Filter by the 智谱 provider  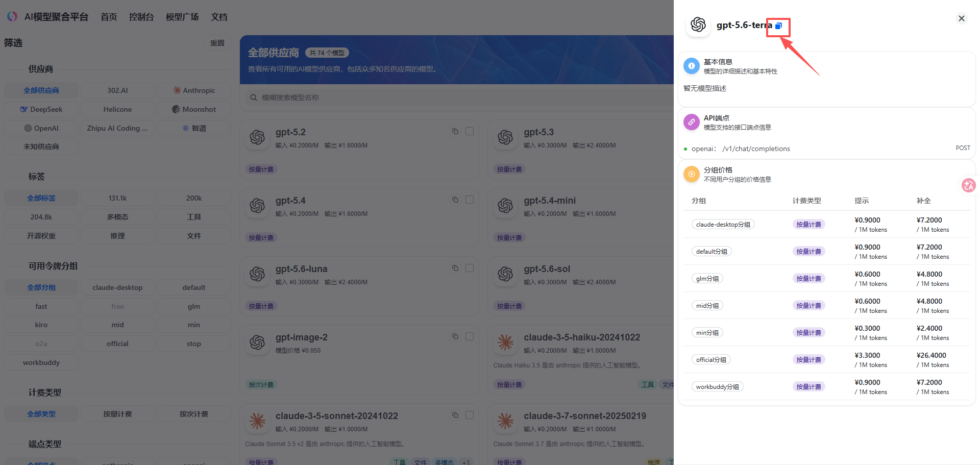point(194,128)
